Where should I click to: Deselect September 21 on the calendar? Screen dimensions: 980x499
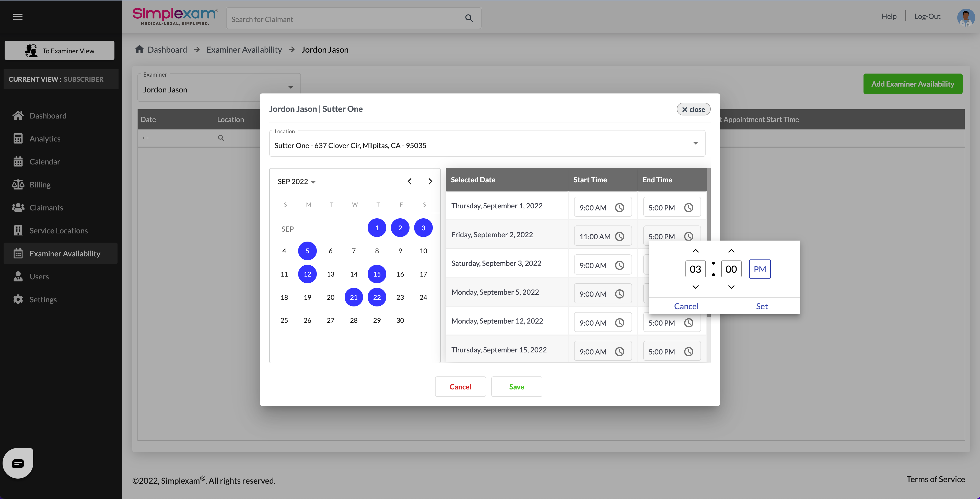353,297
